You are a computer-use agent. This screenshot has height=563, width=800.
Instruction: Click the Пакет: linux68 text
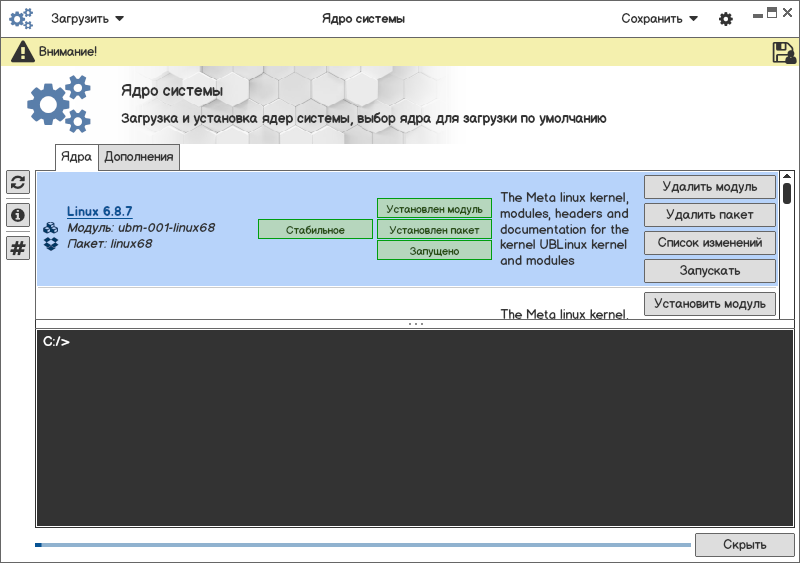coord(110,244)
